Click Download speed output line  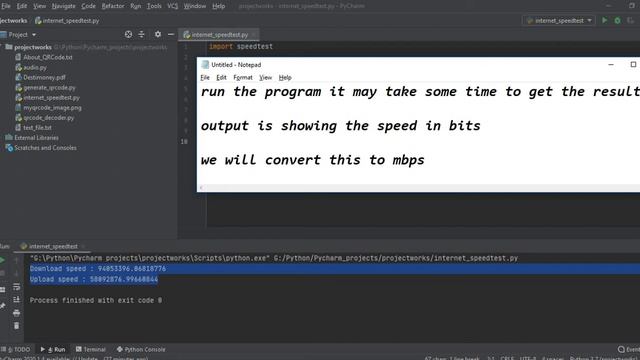coord(98,269)
